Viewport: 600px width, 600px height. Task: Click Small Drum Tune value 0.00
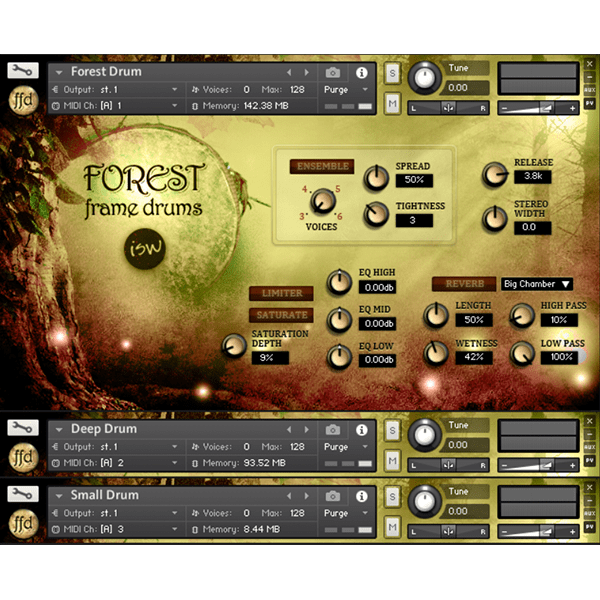pos(458,511)
